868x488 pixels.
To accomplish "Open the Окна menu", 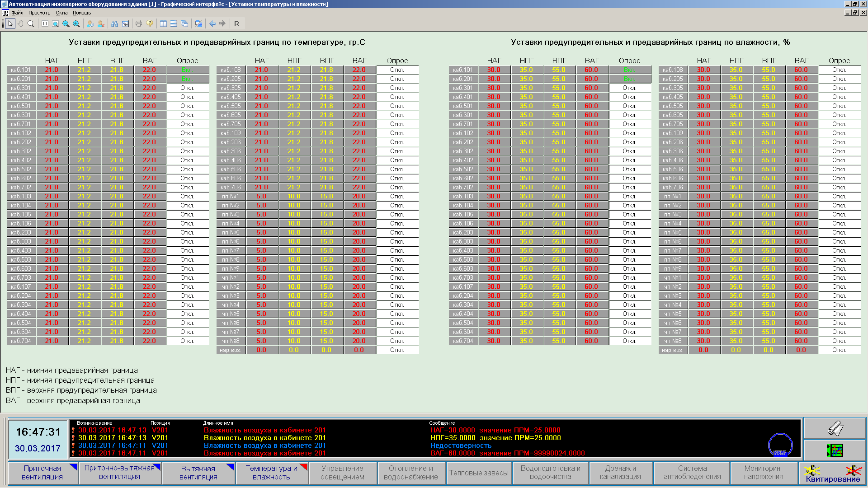I will pyautogui.click(x=61, y=13).
